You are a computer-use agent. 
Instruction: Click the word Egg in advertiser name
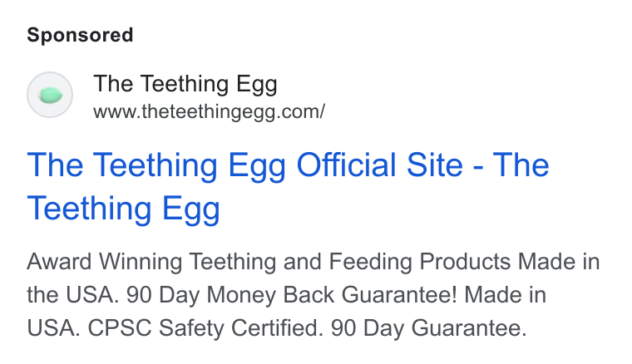pos(257,85)
